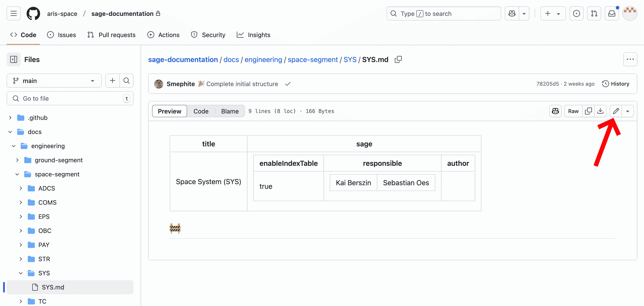Screen dimensions: 644x306
Task: Collapse the space-segment folder
Action: pos(17,174)
